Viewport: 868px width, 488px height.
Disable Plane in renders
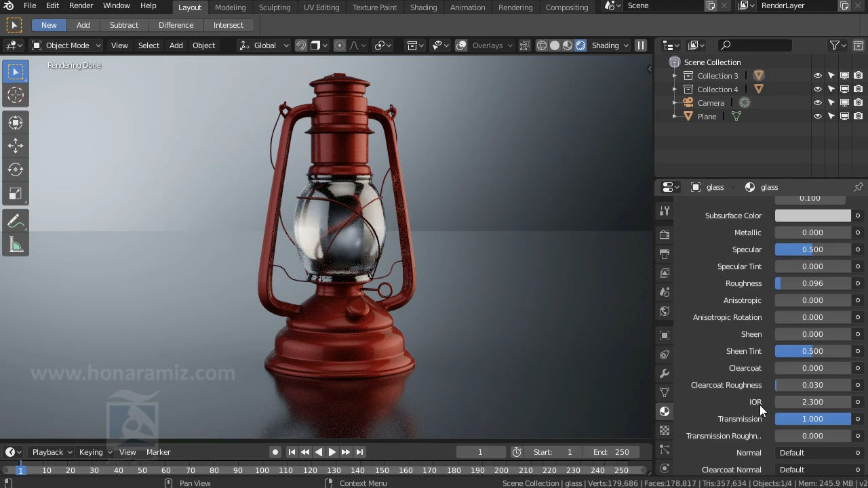tap(859, 117)
